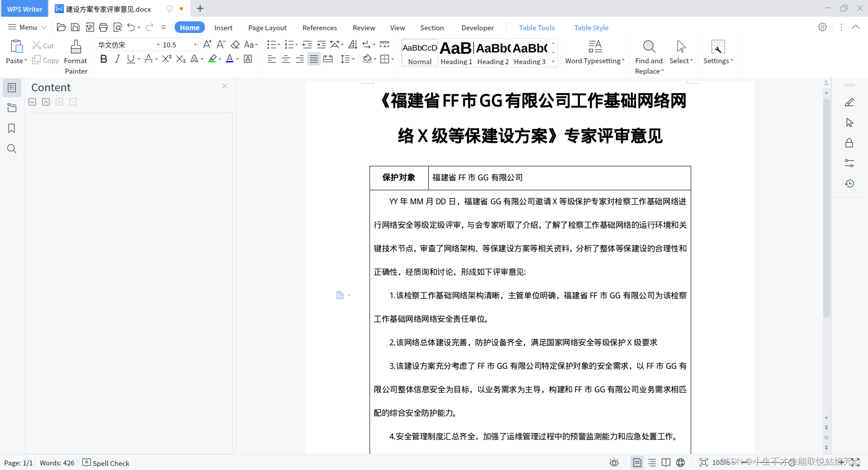
Task: Click the distributed alignment icon
Action: coord(328,59)
